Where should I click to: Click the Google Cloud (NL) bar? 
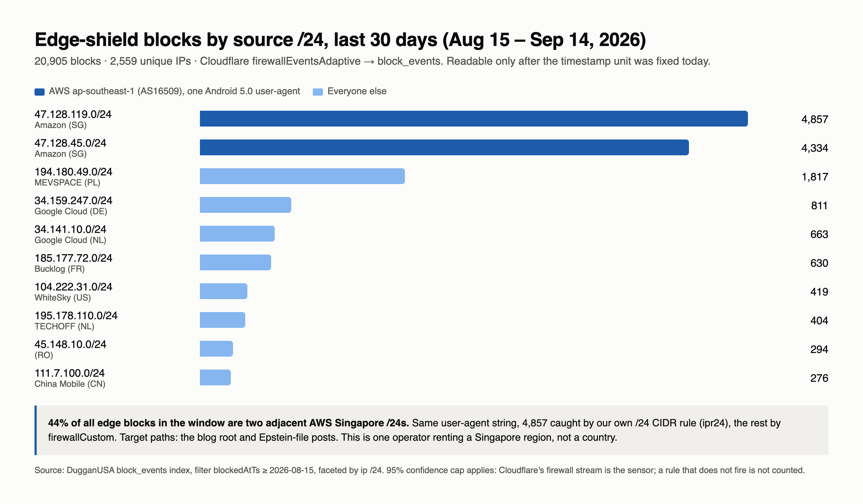click(x=237, y=234)
